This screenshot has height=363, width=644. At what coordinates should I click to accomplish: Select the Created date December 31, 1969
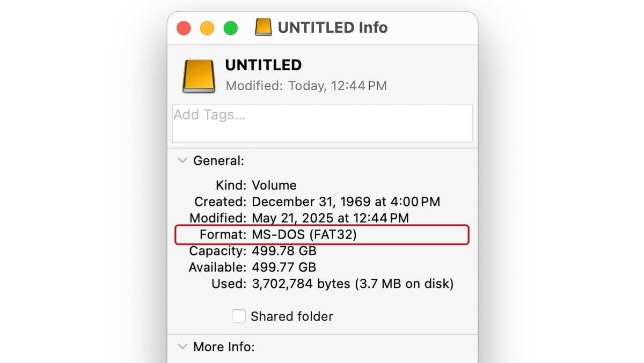click(346, 202)
